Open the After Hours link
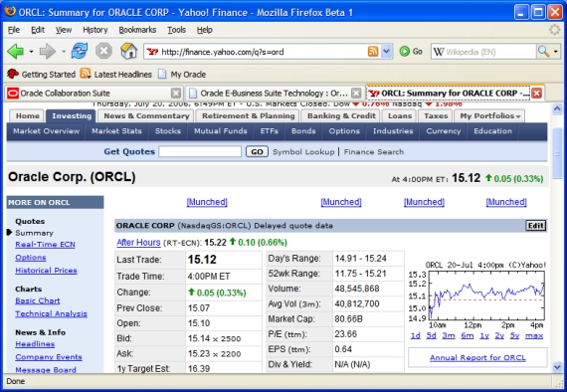Viewport: 567px width, 392px height. pos(138,243)
